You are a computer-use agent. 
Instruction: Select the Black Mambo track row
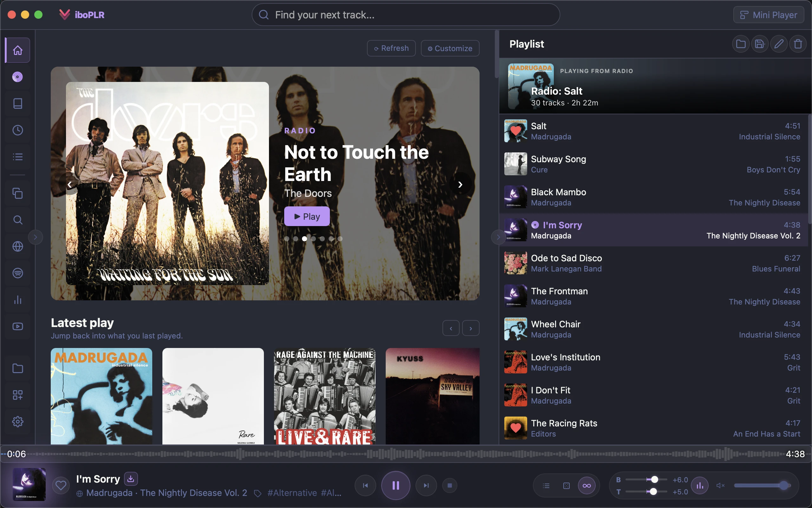(653, 197)
